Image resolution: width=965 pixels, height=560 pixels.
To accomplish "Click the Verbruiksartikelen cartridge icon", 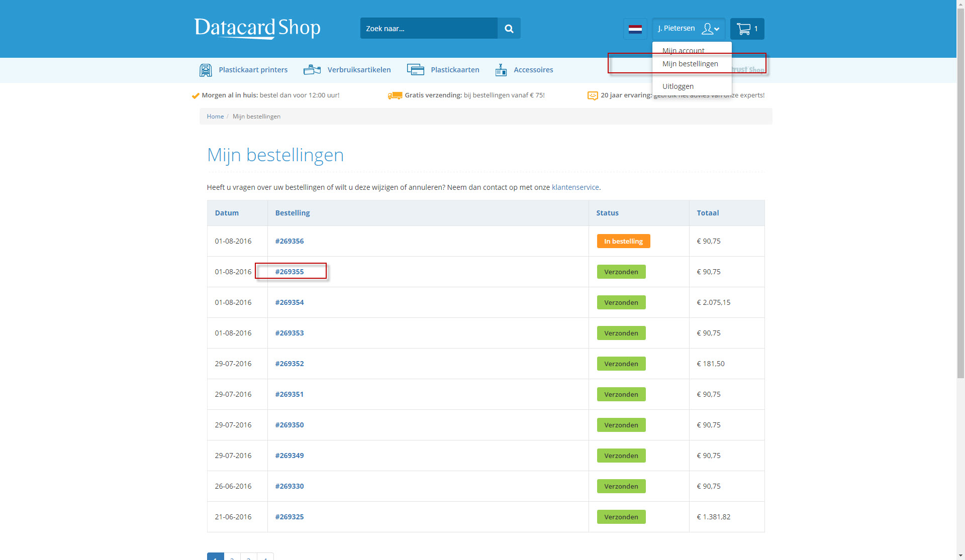I will [x=312, y=70].
